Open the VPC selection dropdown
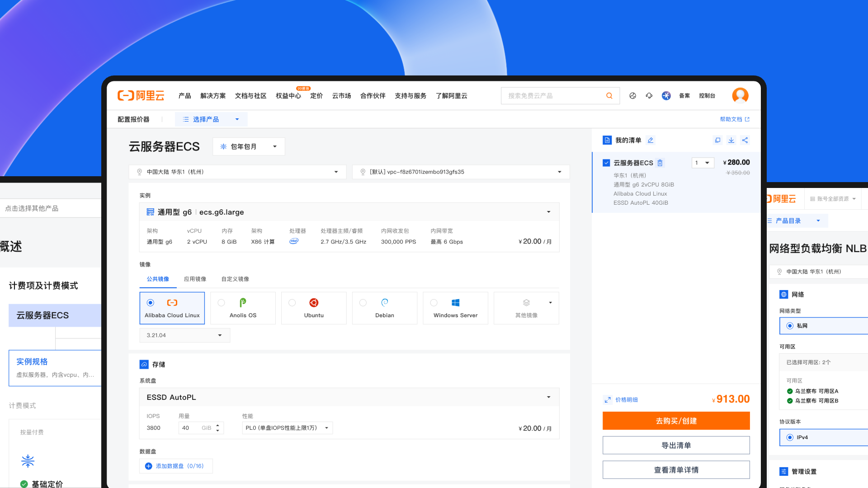 coord(461,172)
